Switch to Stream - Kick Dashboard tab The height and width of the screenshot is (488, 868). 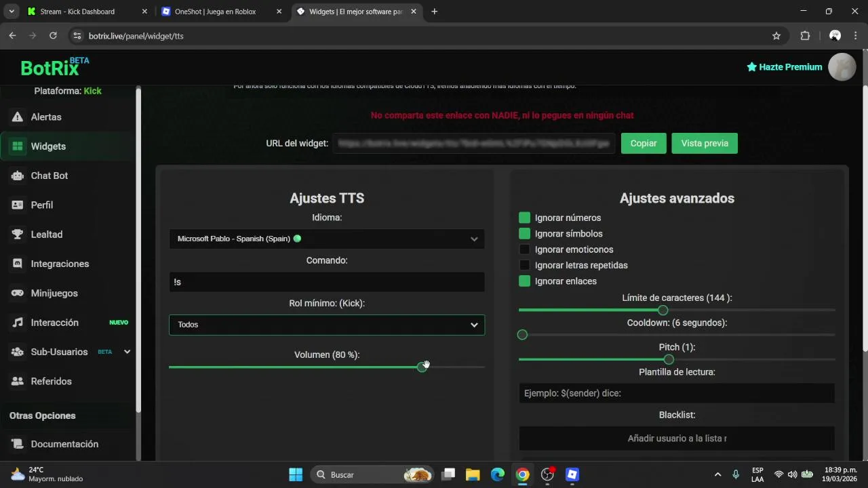coord(88,12)
